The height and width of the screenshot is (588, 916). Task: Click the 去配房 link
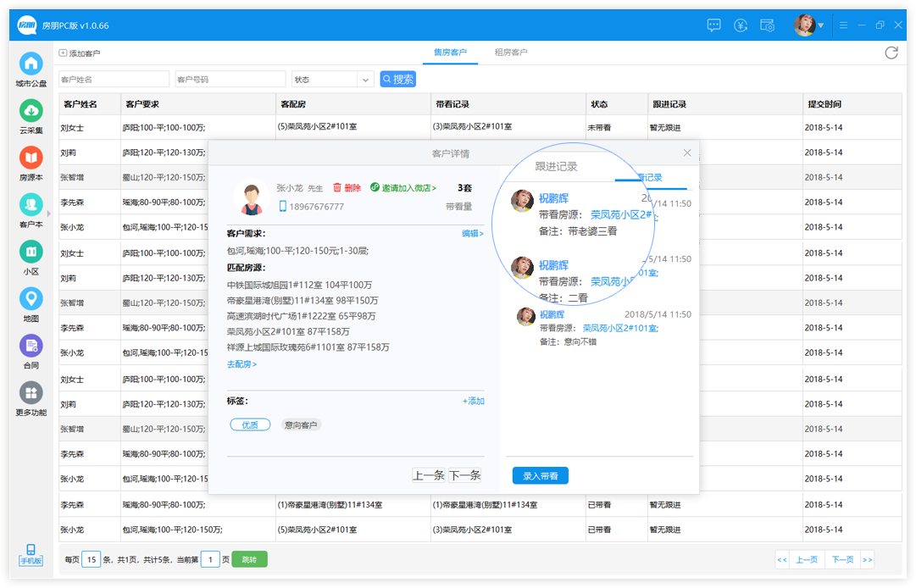[241, 364]
